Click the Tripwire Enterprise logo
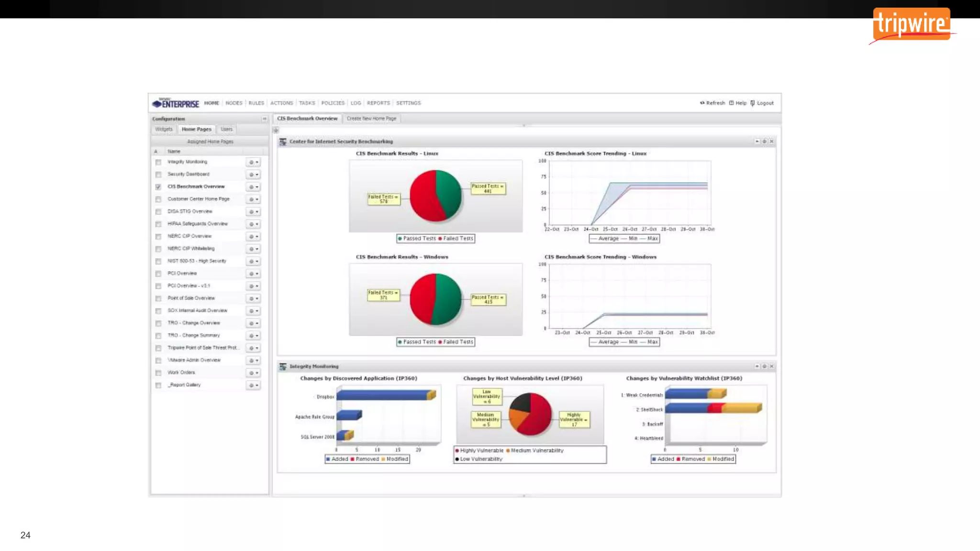Image resolution: width=980 pixels, height=551 pixels. point(176,103)
